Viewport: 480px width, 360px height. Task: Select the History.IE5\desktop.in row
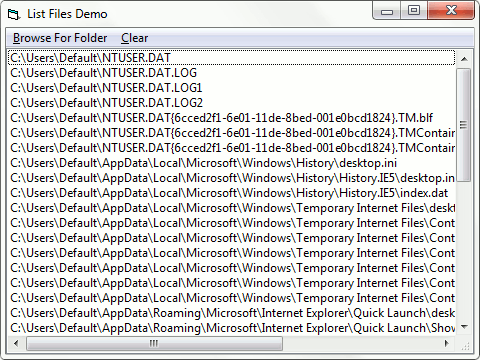pyautogui.click(x=232, y=178)
